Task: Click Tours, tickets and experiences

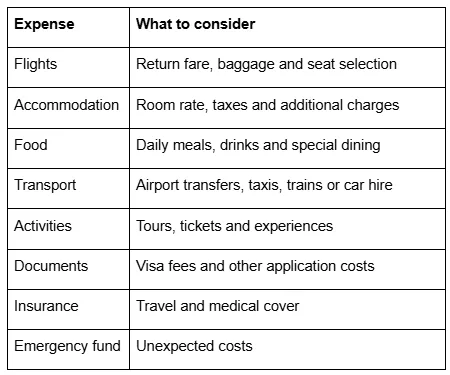Action: pos(234,226)
